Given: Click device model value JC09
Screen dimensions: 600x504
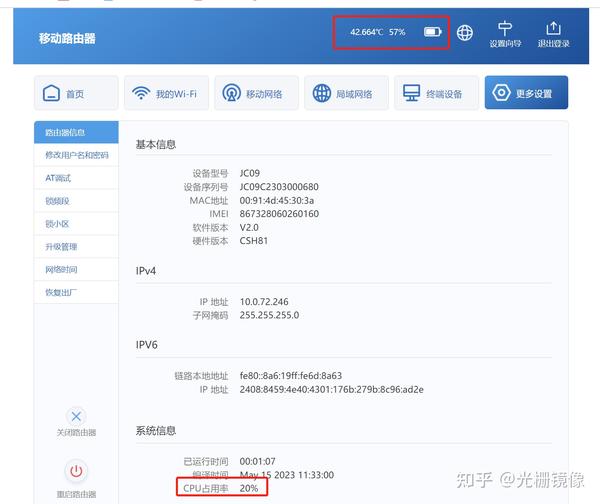Looking at the screenshot, I should pos(249,173).
